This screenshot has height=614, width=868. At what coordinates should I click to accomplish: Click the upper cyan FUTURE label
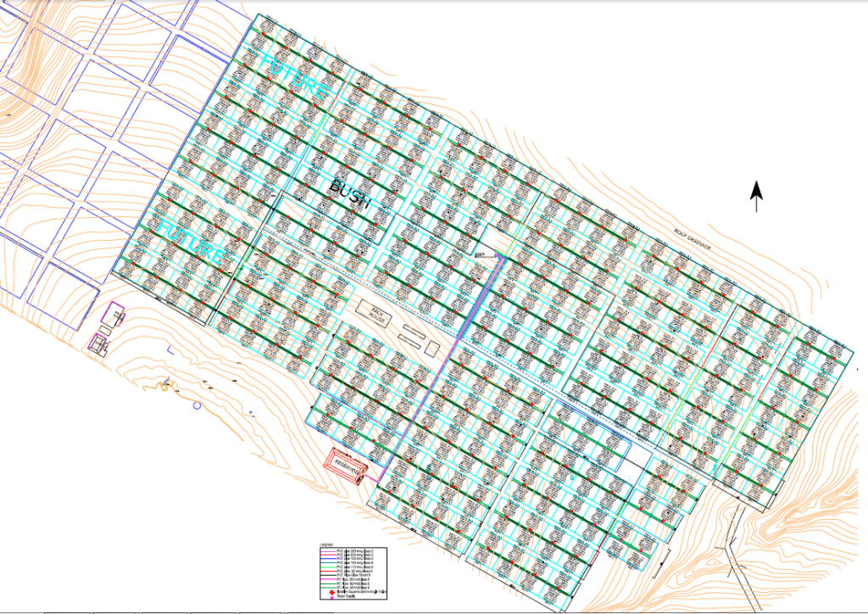coord(292,76)
